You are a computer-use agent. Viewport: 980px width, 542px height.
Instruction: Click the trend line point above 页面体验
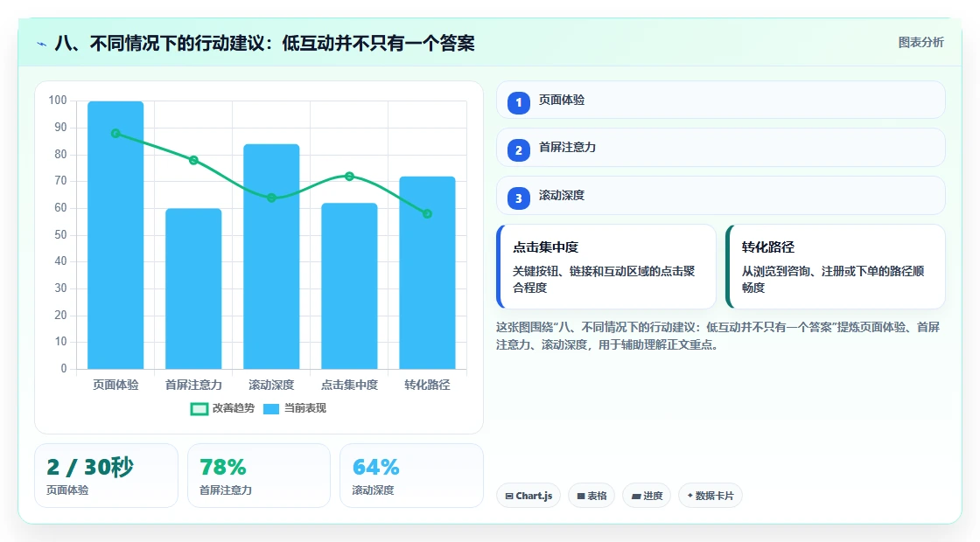point(115,134)
